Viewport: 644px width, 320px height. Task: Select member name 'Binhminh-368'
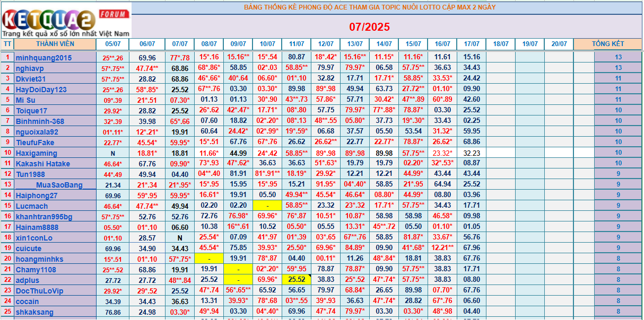point(40,121)
